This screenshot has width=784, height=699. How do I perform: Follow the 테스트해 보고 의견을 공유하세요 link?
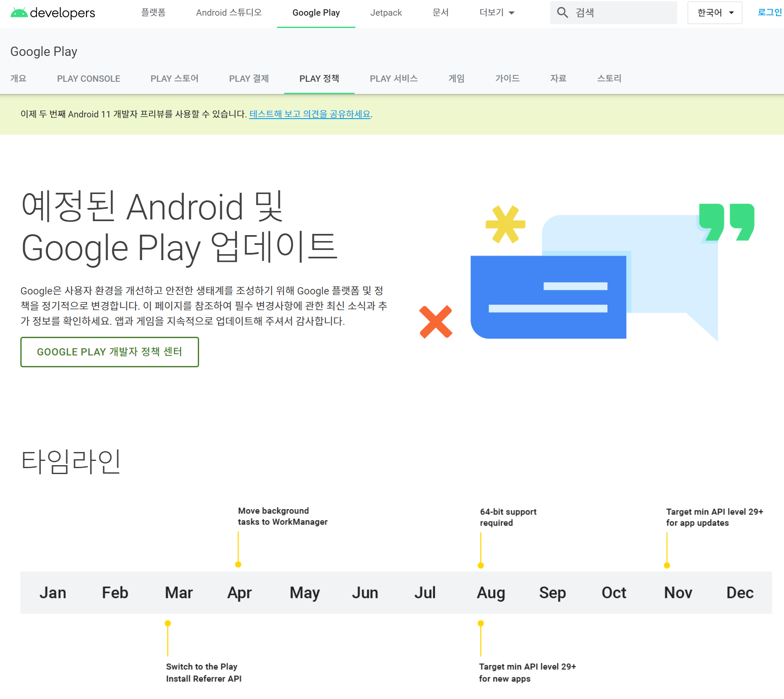coord(310,114)
